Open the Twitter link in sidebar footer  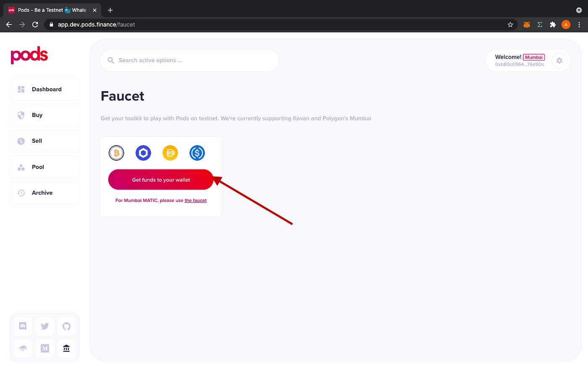[x=45, y=326]
